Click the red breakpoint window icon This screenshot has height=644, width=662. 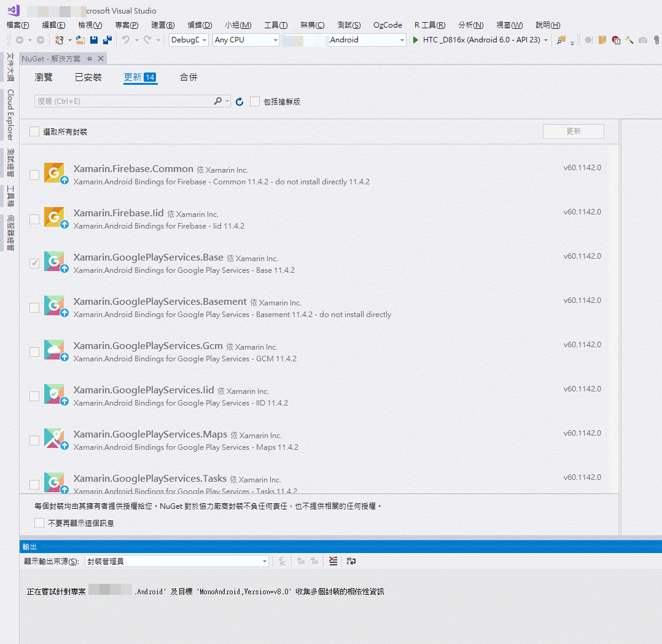pyautogui.click(x=616, y=40)
